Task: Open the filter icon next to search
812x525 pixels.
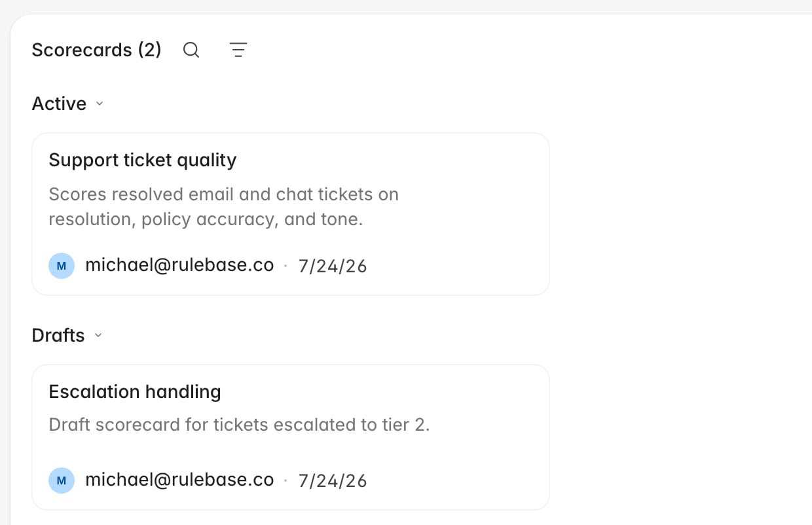Action: point(238,50)
